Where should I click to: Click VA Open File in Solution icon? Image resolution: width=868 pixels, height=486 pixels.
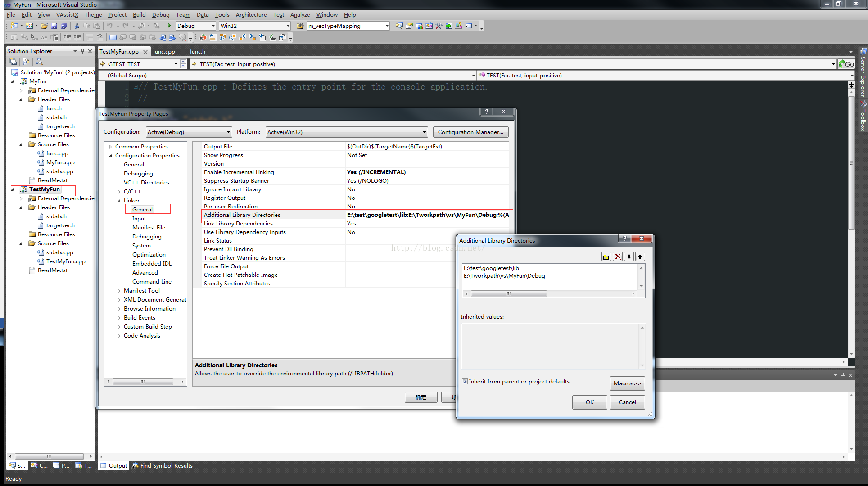pos(213,37)
